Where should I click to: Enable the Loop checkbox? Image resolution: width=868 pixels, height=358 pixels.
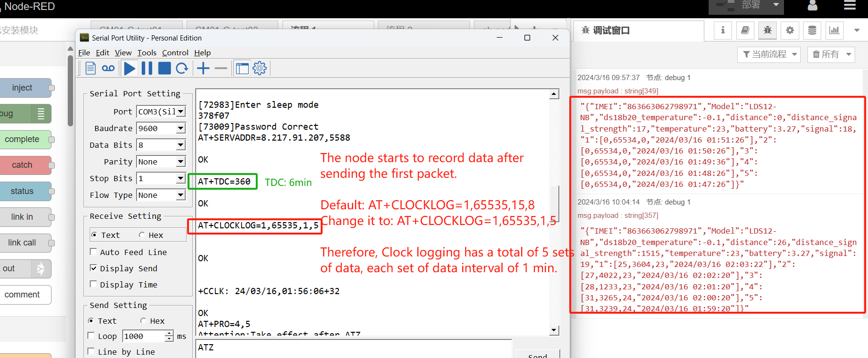click(x=91, y=336)
